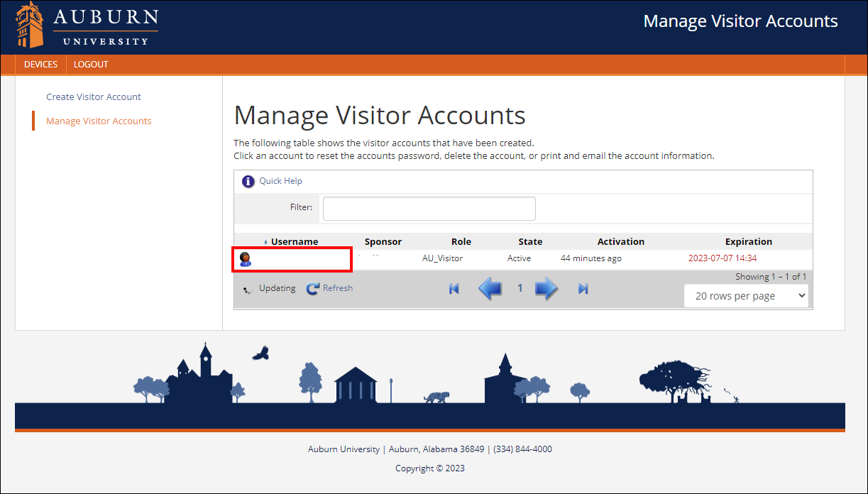This screenshot has width=868, height=494.
Task: Click the Active state cell
Action: coord(519,258)
